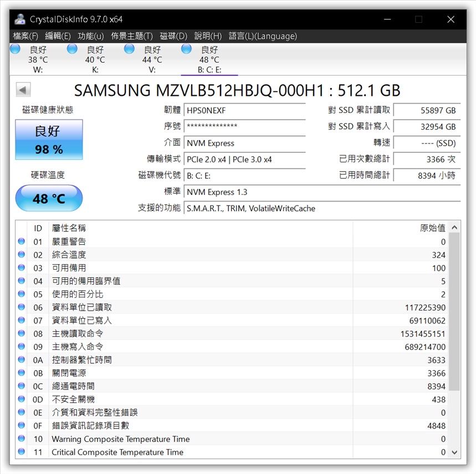Click the status orb for attribute 05 使用的百分比
This screenshot has height=474, width=476.
[x=21, y=294]
